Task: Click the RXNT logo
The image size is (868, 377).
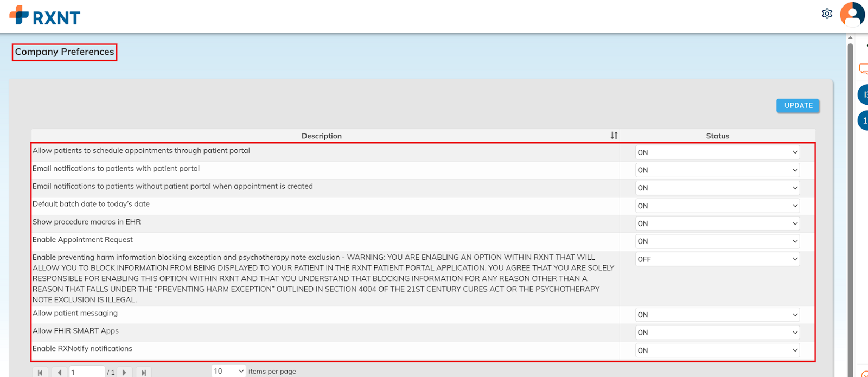Action: pyautogui.click(x=45, y=16)
